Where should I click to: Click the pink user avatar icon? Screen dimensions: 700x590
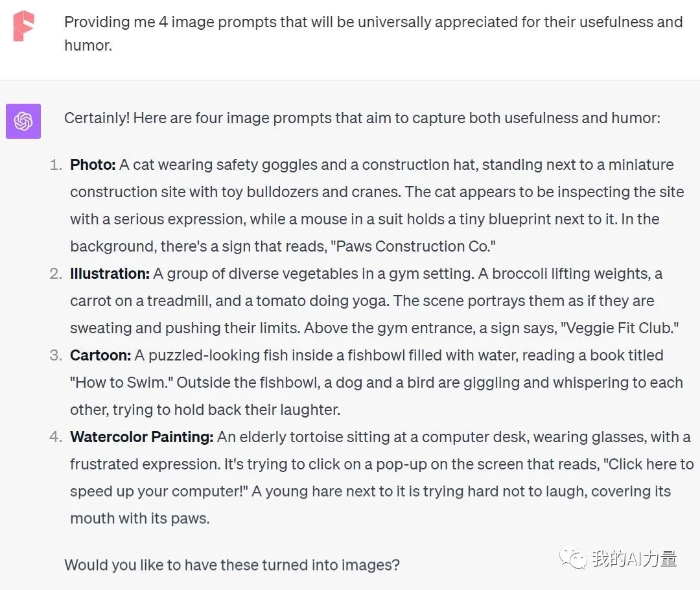point(23,26)
